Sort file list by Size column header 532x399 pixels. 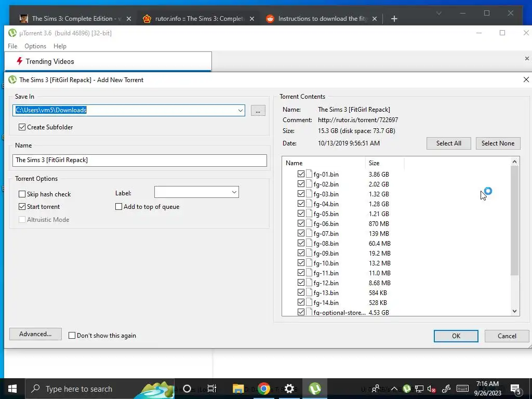[x=384, y=163]
